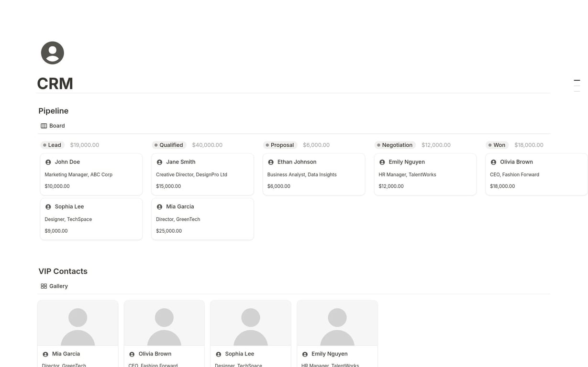Open Olivia Brown name in VIP gallery
The width and height of the screenshot is (588, 367).
tap(155, 354)
